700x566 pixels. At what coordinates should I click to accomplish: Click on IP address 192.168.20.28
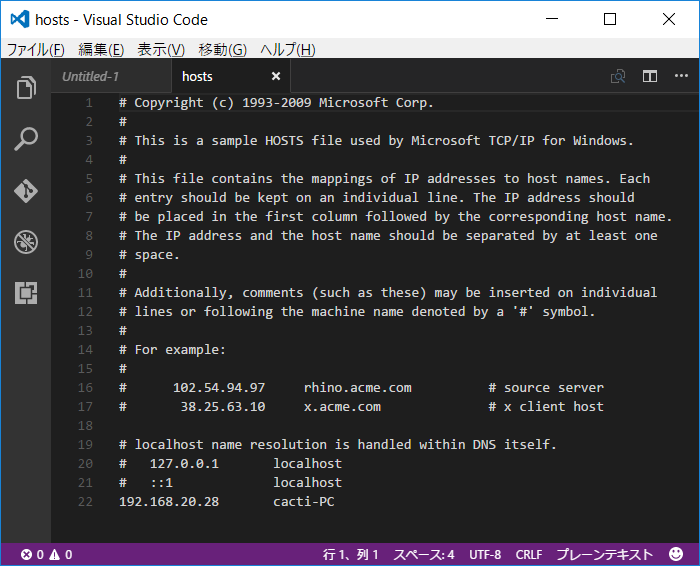[169, 502]
